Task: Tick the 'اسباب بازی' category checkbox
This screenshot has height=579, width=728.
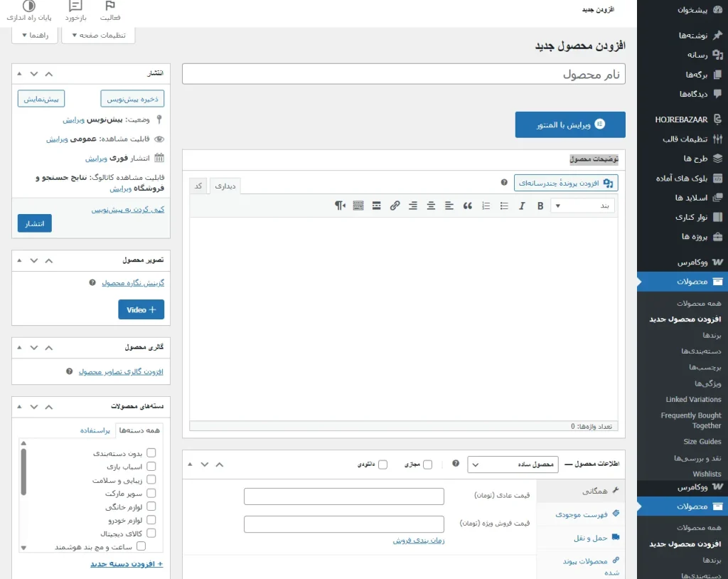Action: [x=151, y=467]
